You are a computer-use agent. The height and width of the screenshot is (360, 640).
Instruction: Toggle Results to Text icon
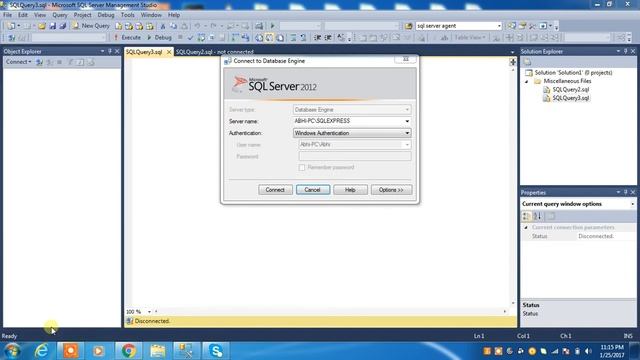(259, 38)
